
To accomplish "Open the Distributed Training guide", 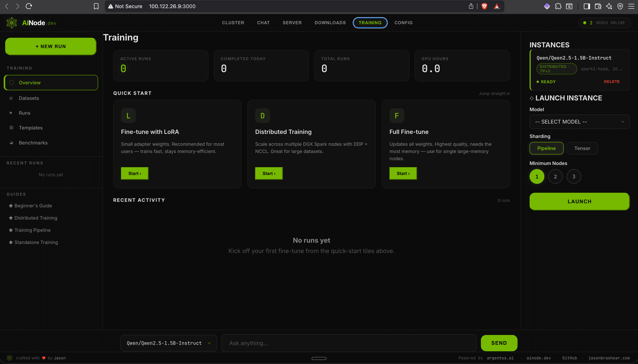I will [x=36, y=218].
